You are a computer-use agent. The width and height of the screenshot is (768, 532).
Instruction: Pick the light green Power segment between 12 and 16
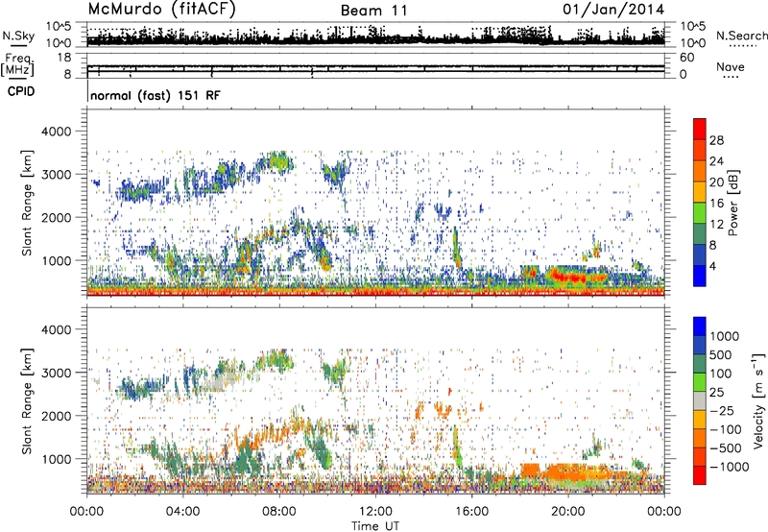click(x=700, y=213)
